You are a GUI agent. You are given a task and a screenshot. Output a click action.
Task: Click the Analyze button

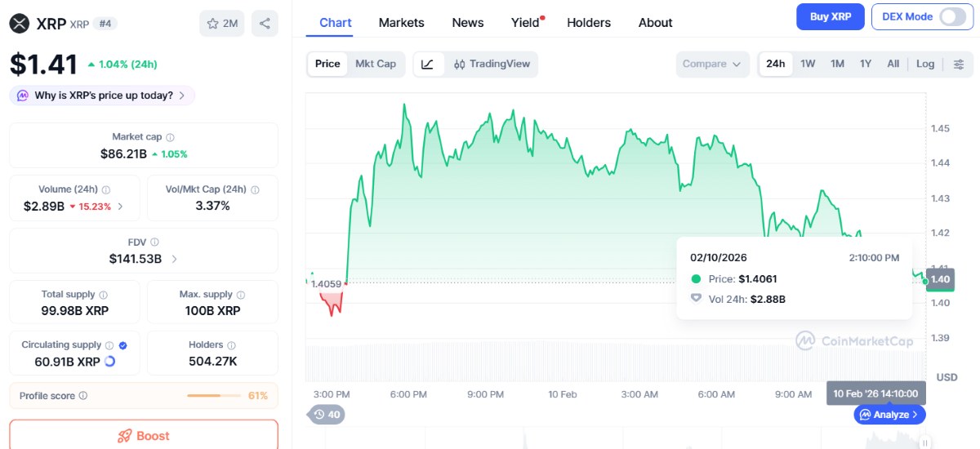[890, 415]
